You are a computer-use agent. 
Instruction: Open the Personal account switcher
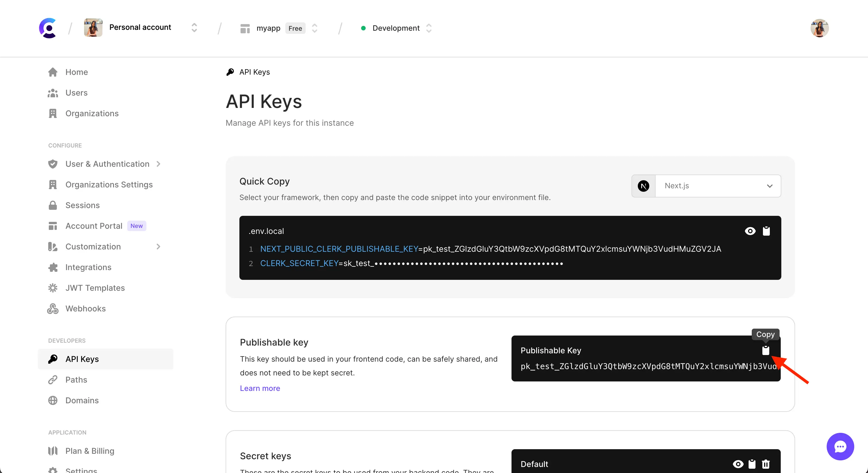tap(194, 28)
